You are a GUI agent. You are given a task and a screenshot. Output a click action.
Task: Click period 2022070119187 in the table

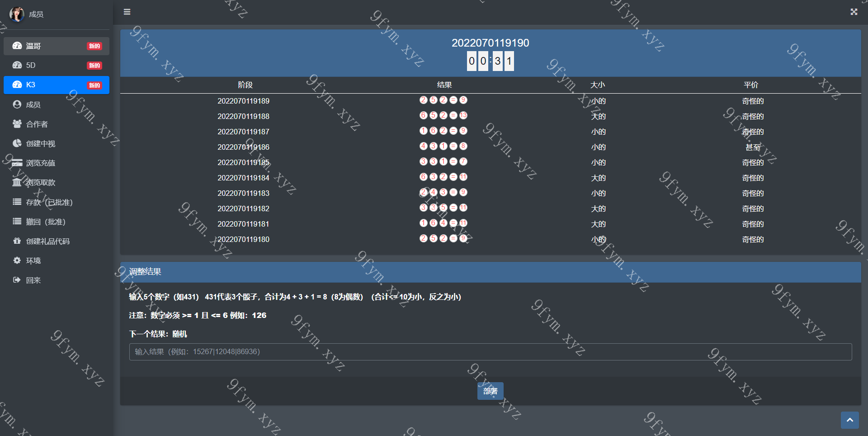243,132
